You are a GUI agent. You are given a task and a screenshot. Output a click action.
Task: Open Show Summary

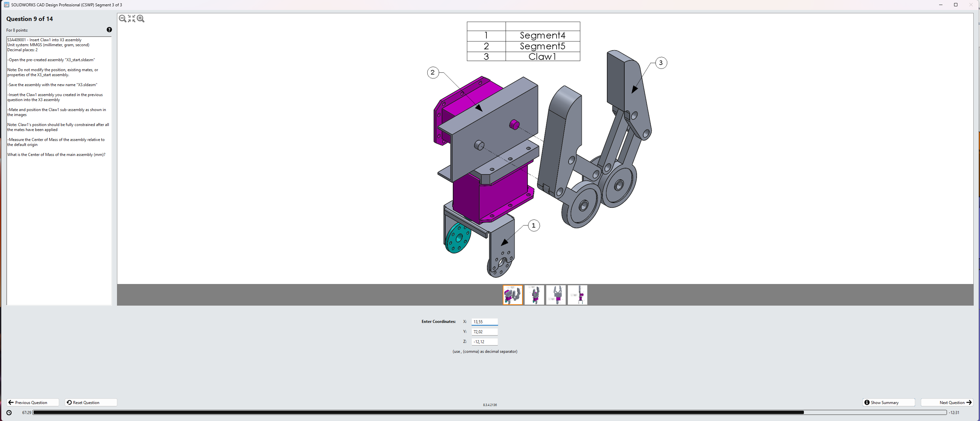point(888,402)
